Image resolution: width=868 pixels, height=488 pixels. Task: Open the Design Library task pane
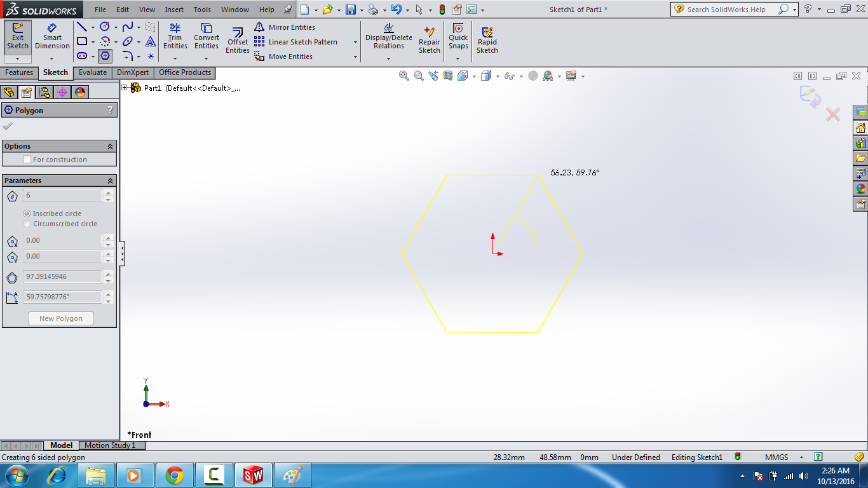(x=861, y=143)
